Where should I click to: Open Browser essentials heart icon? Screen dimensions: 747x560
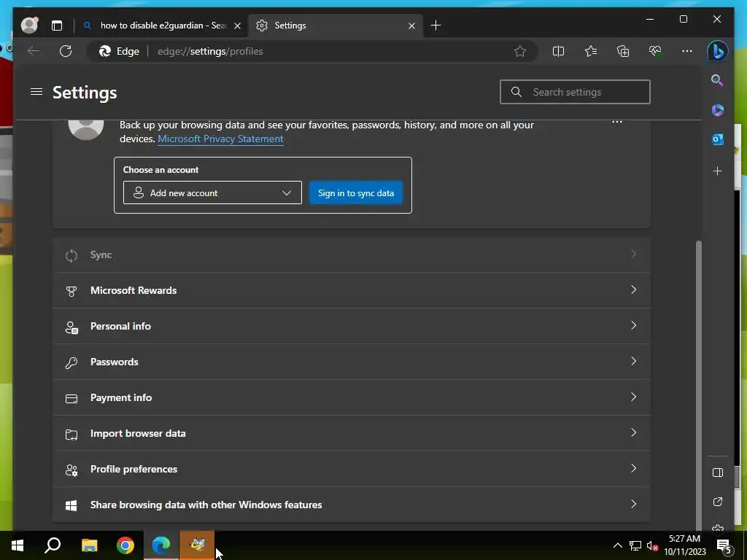[x=655, y=51]
